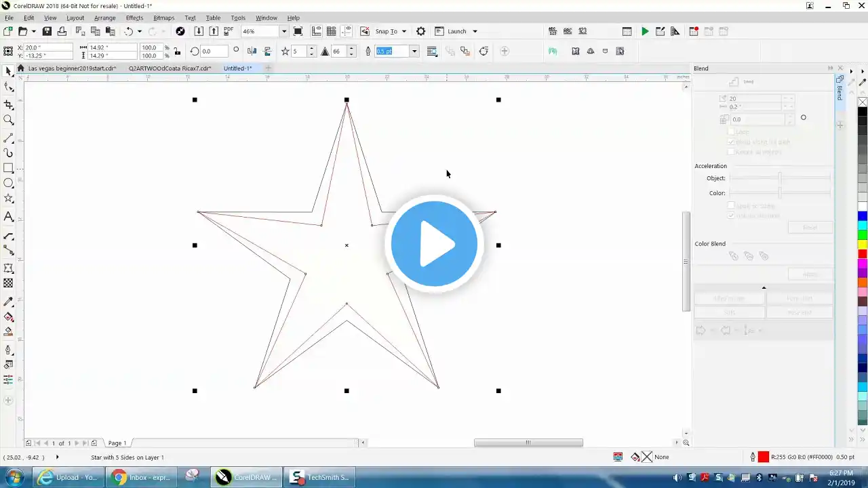Click the Import icon in toolbar
868x488 pixels.
click(x=199, y=31)
